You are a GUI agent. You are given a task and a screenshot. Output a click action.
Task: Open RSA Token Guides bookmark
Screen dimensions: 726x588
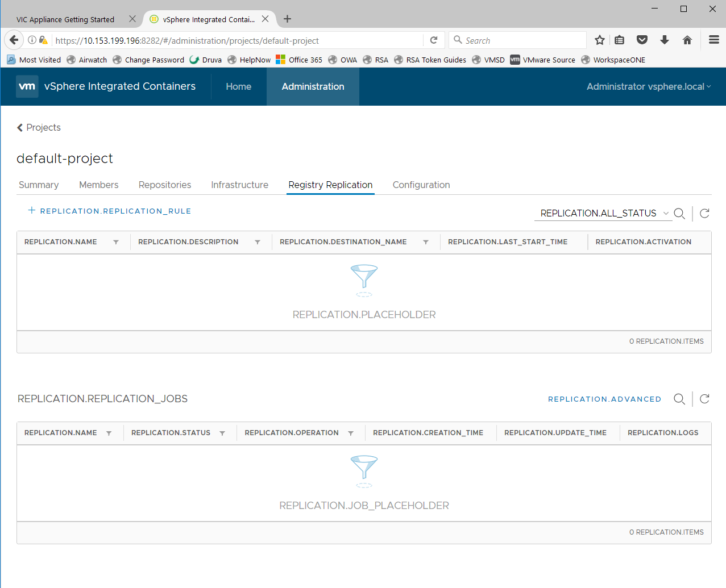pos(430,60)
